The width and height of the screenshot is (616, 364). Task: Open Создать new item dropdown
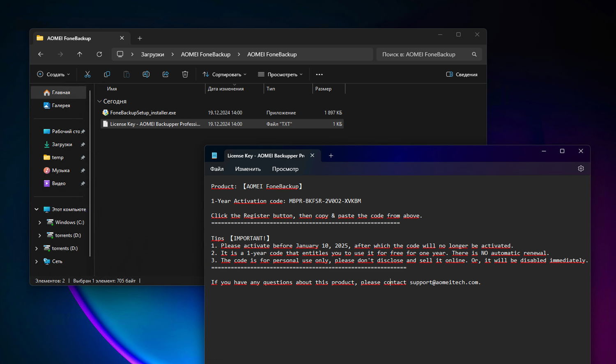point(53,74)
